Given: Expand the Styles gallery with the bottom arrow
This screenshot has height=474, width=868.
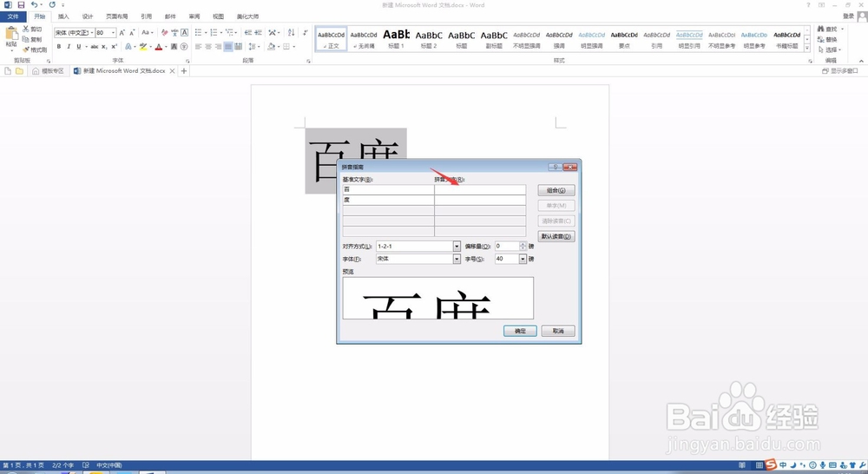Looking at the screenshot, I should [x=807, y=49].
